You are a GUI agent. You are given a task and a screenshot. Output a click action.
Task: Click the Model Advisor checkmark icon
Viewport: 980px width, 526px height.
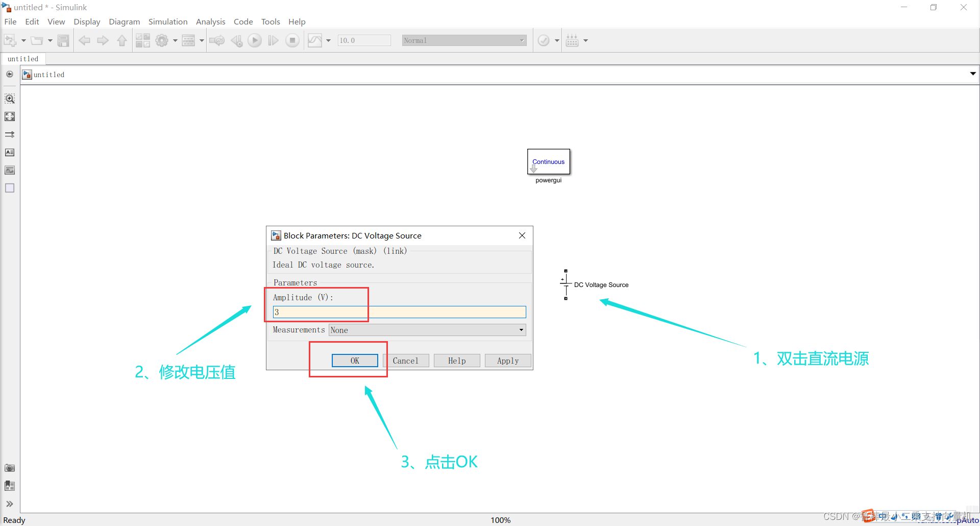pyautogui.click(x=544, y=40)
